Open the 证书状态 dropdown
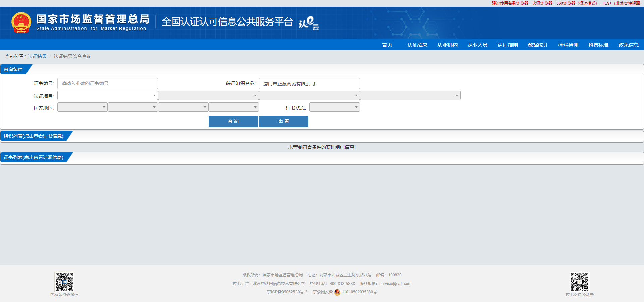 click(334, 107)
